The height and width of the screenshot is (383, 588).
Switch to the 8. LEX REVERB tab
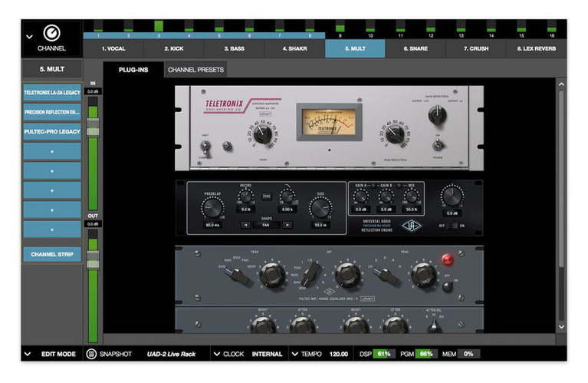click(x=537, y=48)
